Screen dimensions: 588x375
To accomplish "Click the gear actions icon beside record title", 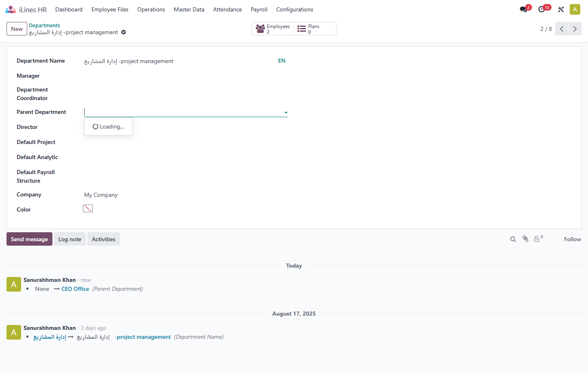I will point(124,32).
